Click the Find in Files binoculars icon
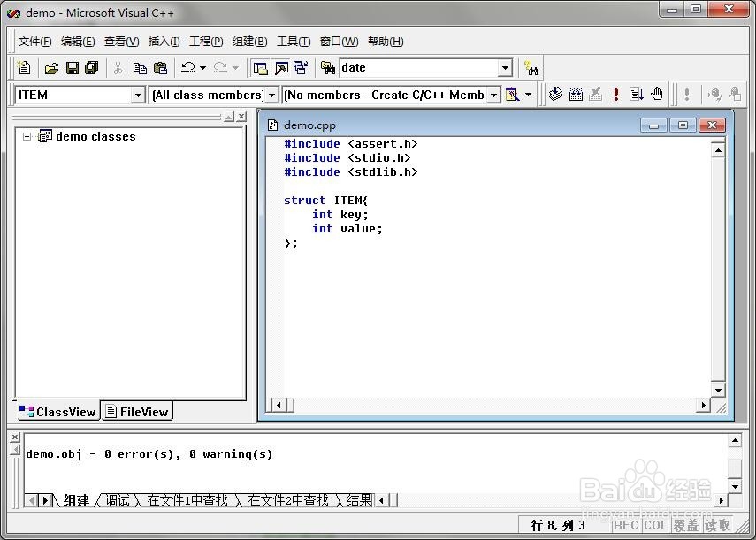756x540 pixels. [328, 68]
